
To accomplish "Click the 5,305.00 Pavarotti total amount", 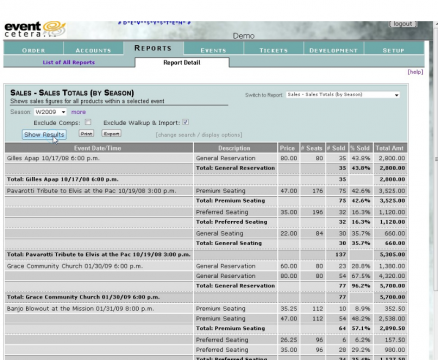I will tap(392, 254).
